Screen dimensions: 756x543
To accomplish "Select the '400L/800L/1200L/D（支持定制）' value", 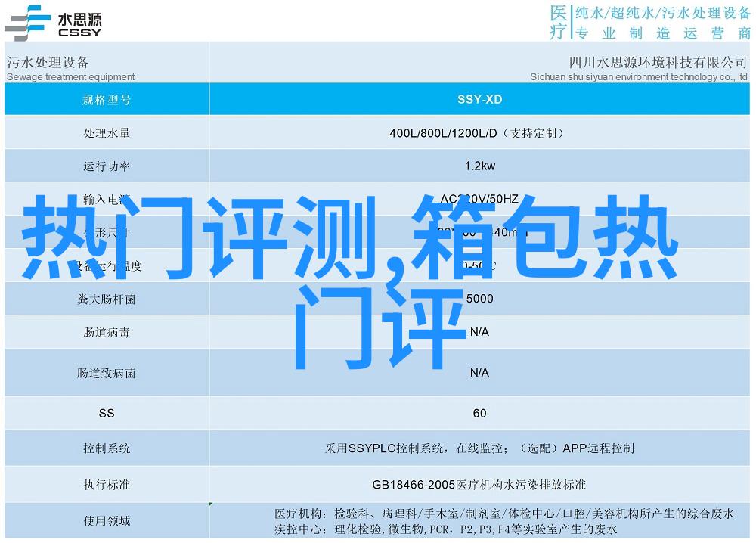I will point(476,133).
